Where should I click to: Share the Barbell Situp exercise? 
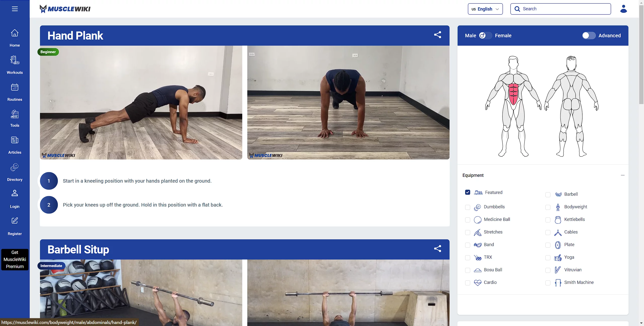pyautogui.click(x=437, y=249)
